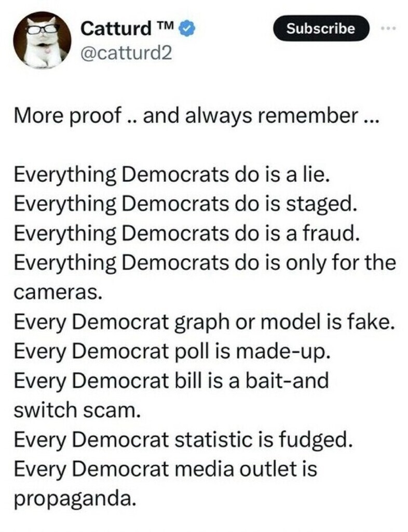Click the line mentioning "graph or model"
This screenshot has height=532, width=408.
[206, 323]
